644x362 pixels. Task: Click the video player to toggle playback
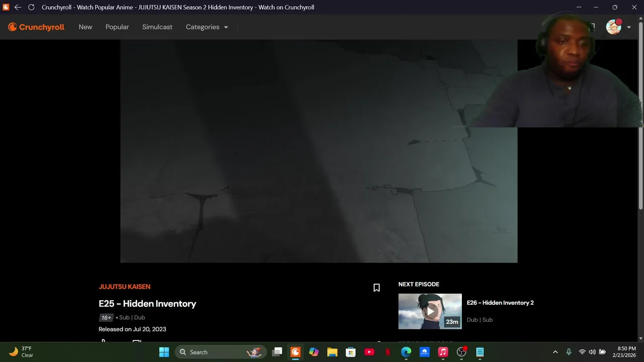tap(318, 151)
